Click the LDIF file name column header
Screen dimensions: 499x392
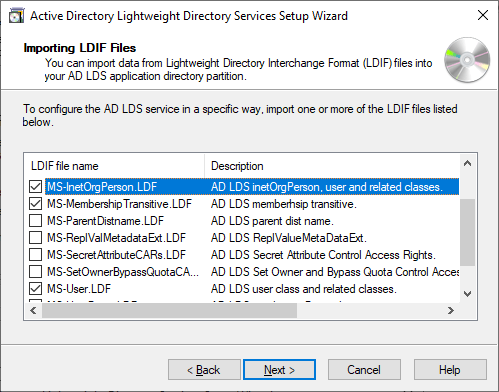click(x=114, y=166)
